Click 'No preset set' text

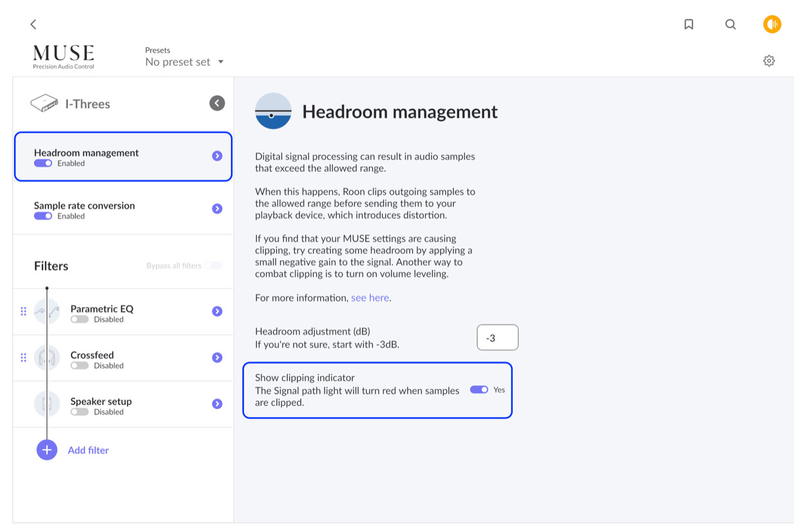click(x=178, y=62)
